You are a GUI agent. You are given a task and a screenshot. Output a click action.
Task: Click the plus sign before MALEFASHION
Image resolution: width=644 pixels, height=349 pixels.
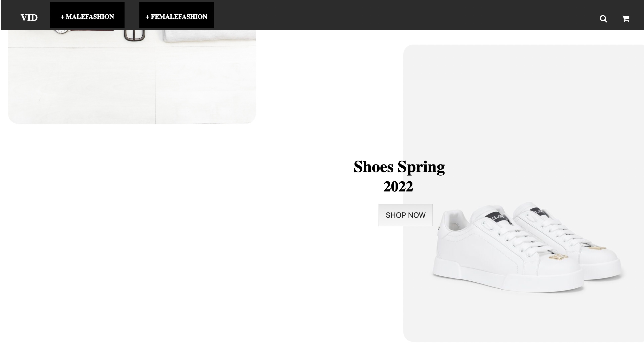(62, 17)
